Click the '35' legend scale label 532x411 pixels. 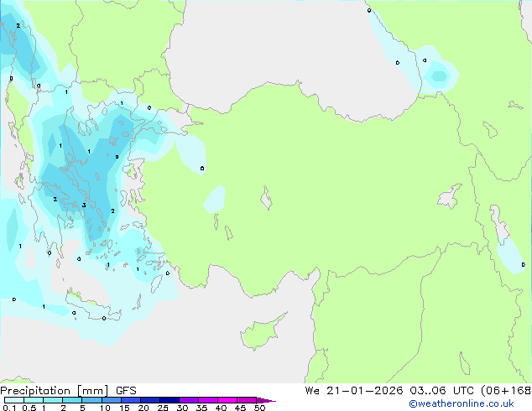coord(201,408)
